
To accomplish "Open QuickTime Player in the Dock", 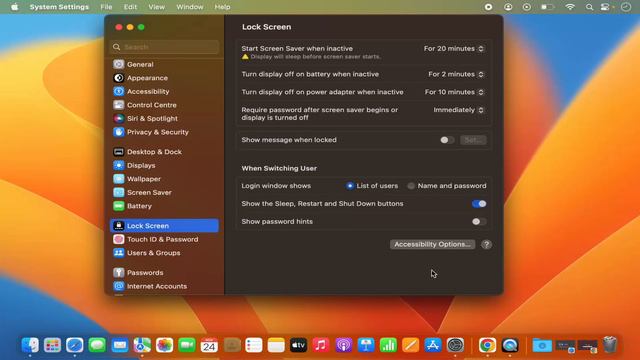I will 510,345.
